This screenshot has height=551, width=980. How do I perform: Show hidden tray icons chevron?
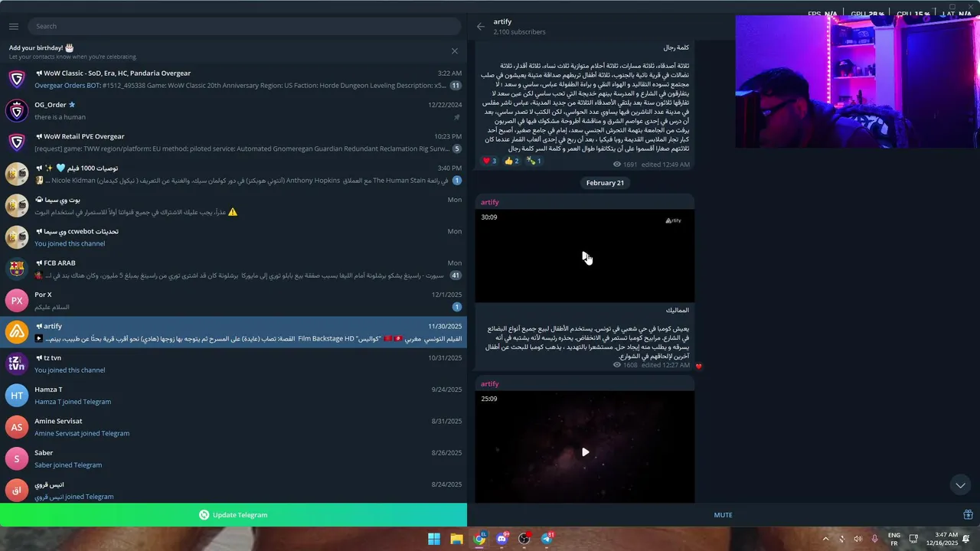pos(825,539)
